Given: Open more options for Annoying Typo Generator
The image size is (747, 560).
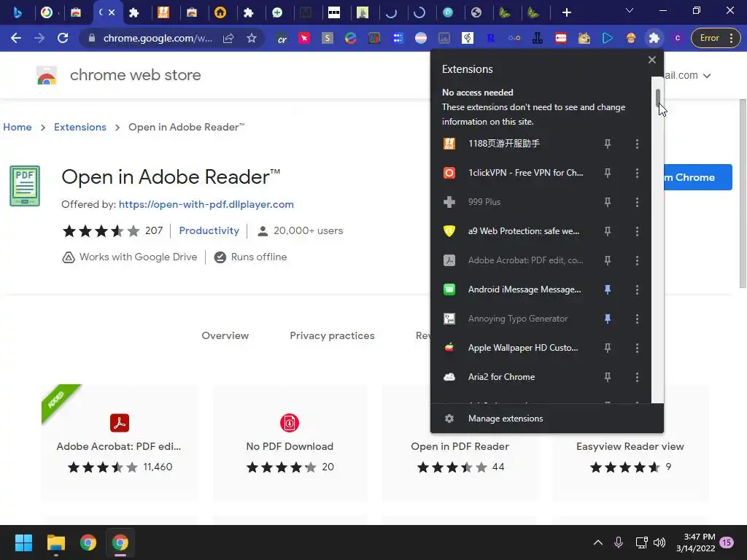Looking at the screenshot, I should point(637,319).
